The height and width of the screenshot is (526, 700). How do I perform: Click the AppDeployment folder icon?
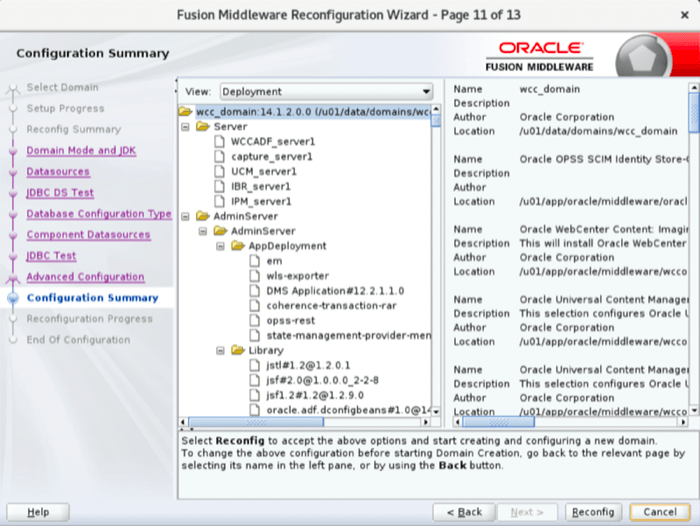tap(238, 246)
